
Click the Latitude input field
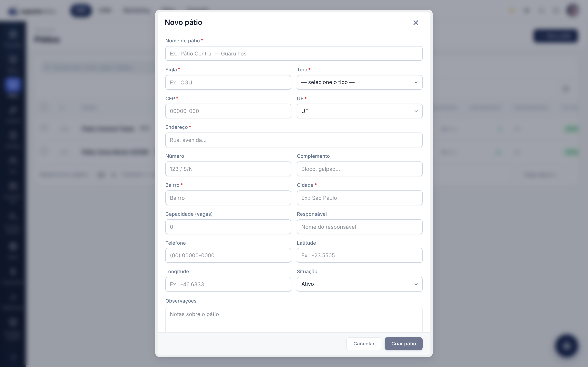tap(359, 255)
